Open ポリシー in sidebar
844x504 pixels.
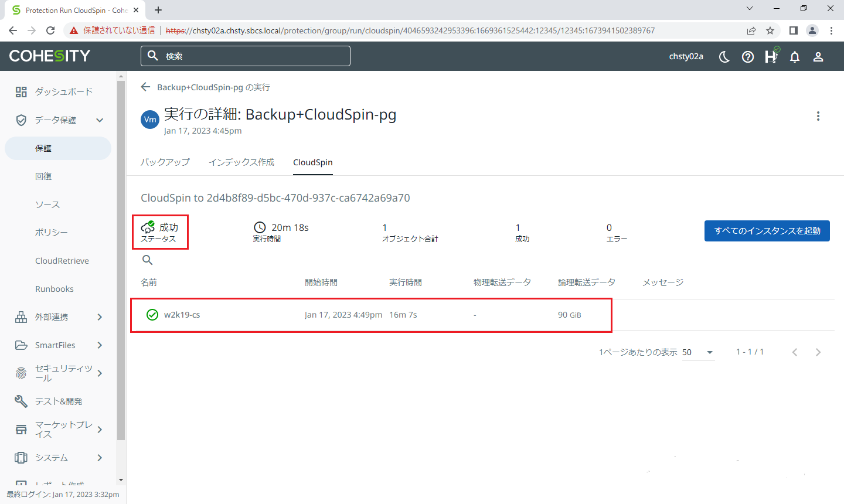[x=52, y=233]
